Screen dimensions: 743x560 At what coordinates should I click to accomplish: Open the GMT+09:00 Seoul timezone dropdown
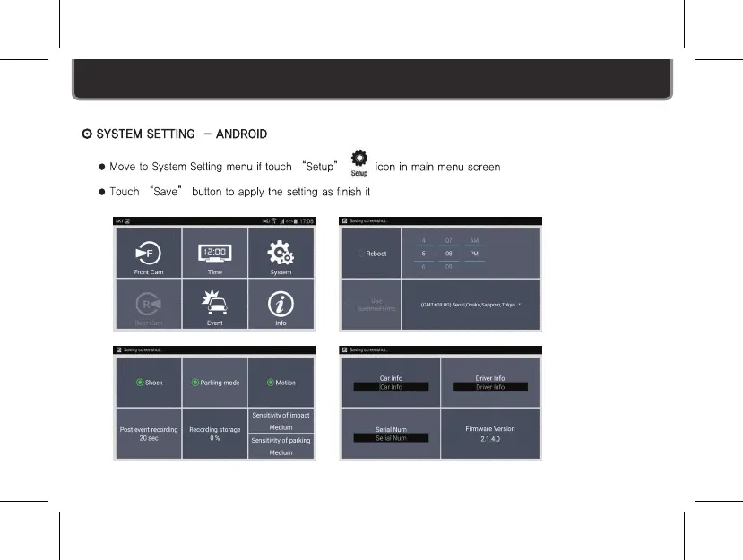pos(471,305)
